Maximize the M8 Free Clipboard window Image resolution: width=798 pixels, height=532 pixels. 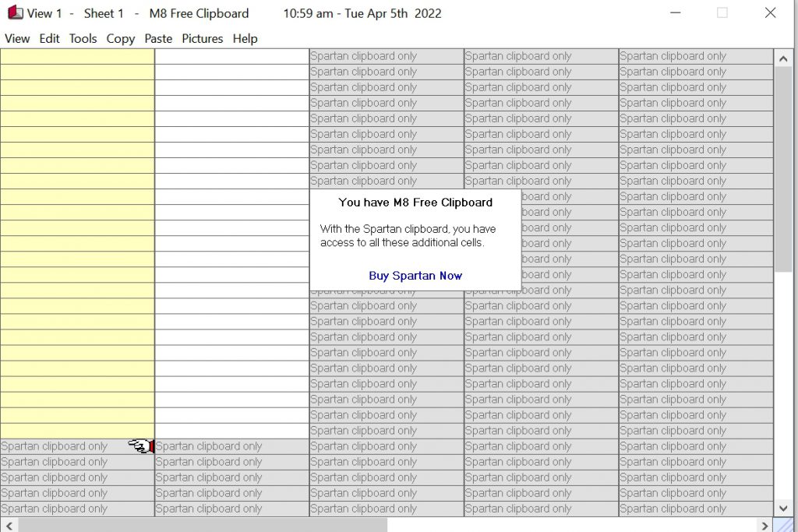tap(722, 13)
